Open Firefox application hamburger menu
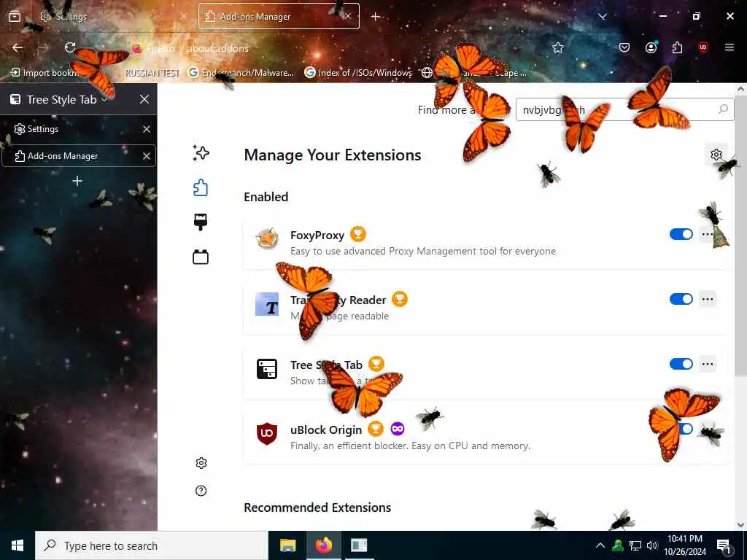Viewport: 747px width, 560px height. 729,47
